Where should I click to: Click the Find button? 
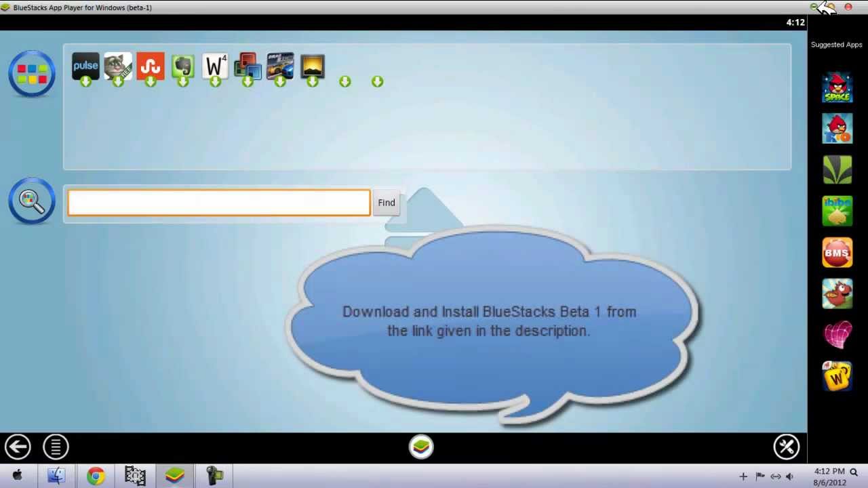click(387, 203)
